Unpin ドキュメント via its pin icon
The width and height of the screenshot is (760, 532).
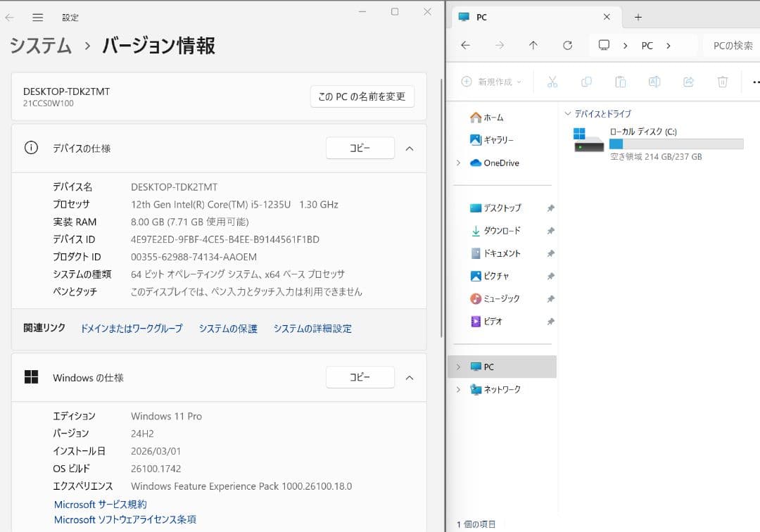tap(550, 253)
